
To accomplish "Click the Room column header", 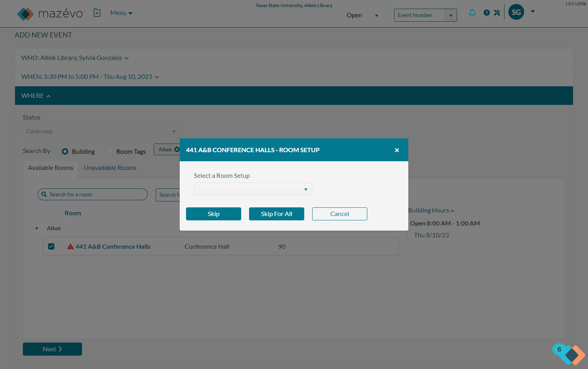I will (73, 213).
